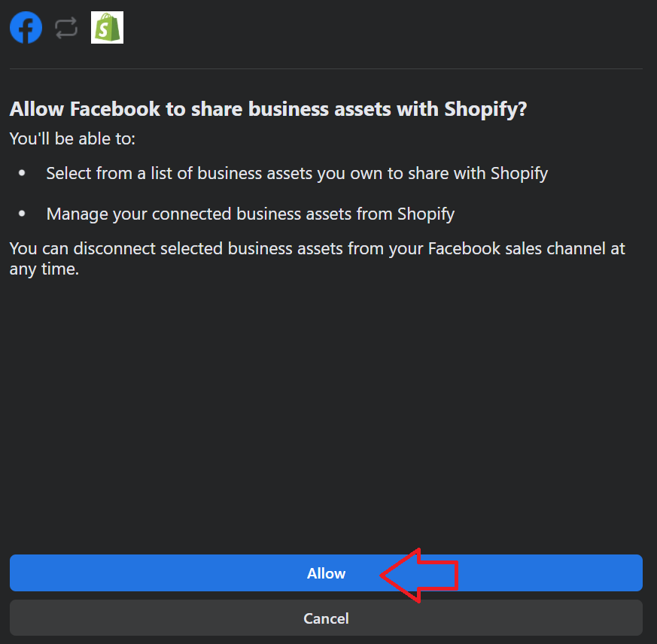This screenshot has height=644, width=657.
Task: Click the sync arrows icon between logos
Action: pos(66,28)
